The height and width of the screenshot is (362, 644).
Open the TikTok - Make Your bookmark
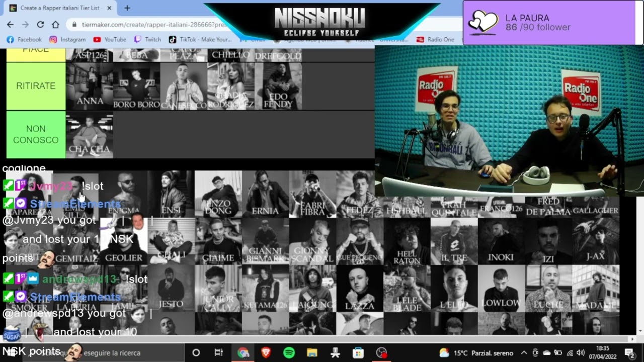tap(200, 39)
